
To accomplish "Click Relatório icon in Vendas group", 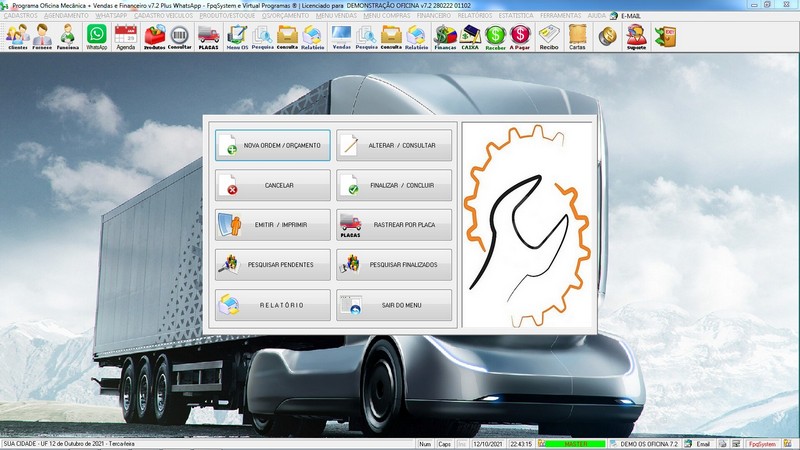I will [416, 37].
